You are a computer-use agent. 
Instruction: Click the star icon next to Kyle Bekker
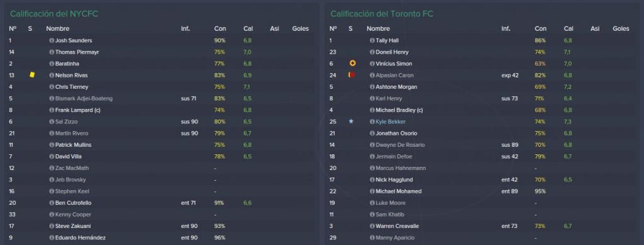coord(351,122)
